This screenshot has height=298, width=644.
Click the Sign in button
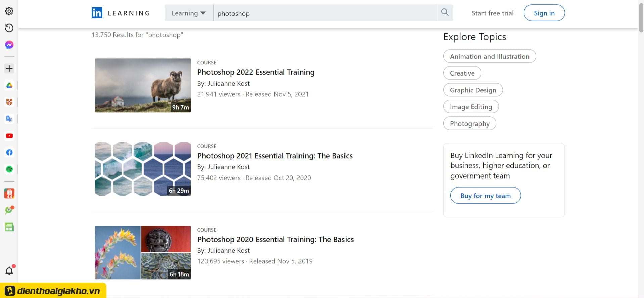coord(544,13)
